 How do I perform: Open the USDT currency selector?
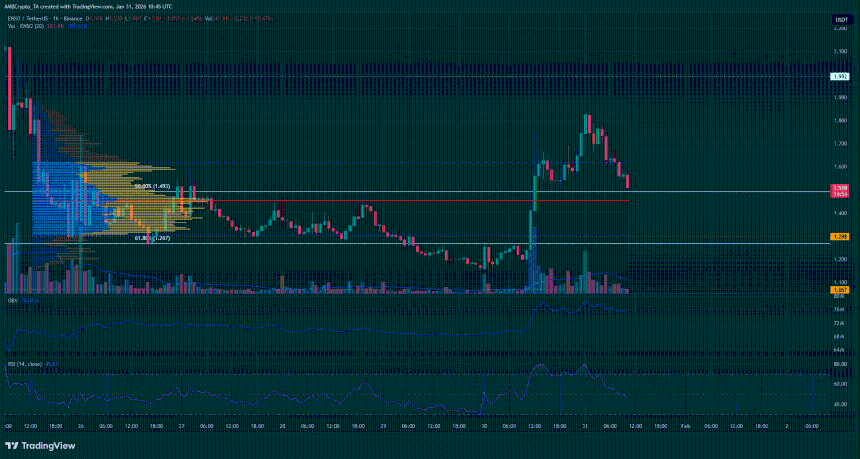coord(840,20)
